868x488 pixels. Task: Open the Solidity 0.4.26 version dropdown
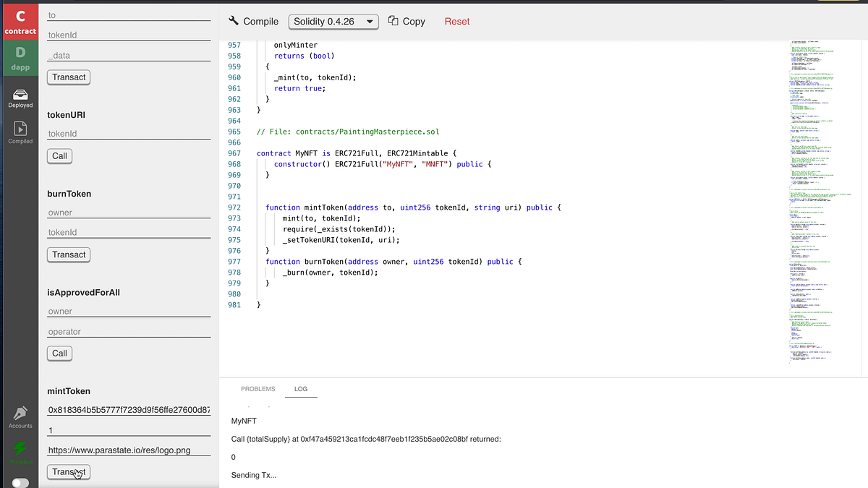tap(333, 21)
